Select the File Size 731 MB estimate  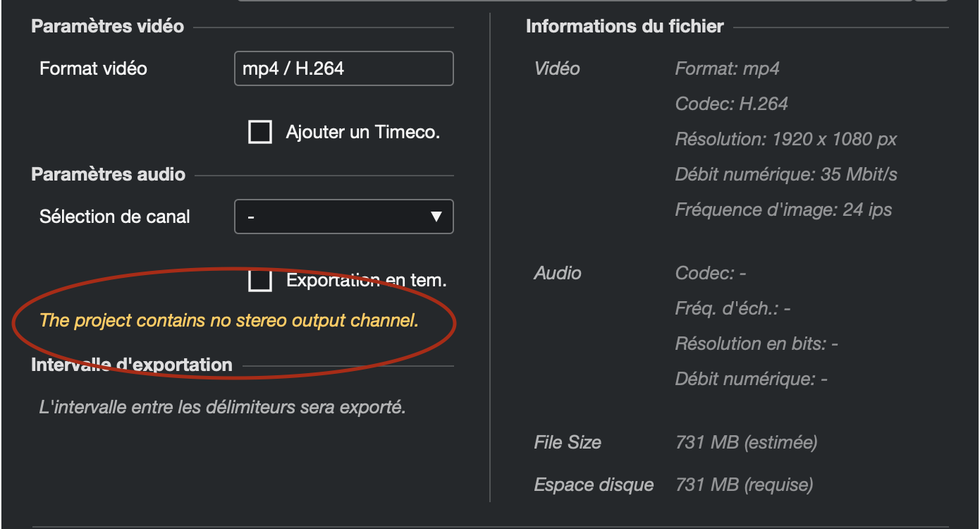[746, 442]
